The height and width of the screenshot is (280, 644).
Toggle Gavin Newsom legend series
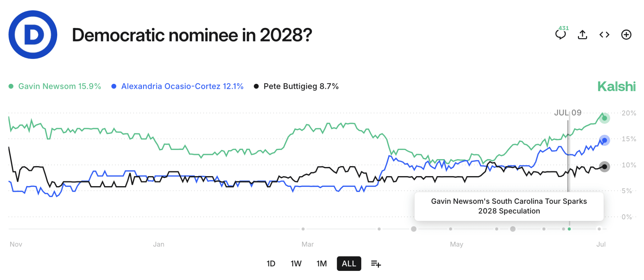coord(55,86)
